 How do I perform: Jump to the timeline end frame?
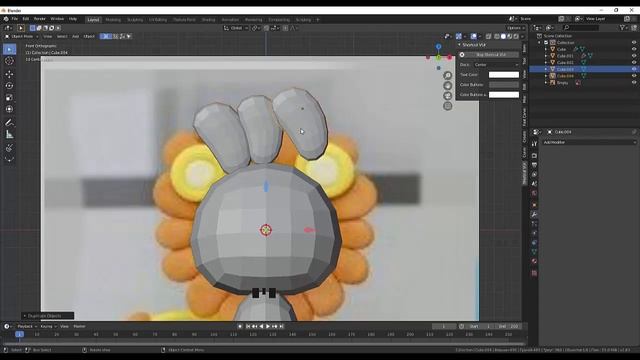(282, 327)
